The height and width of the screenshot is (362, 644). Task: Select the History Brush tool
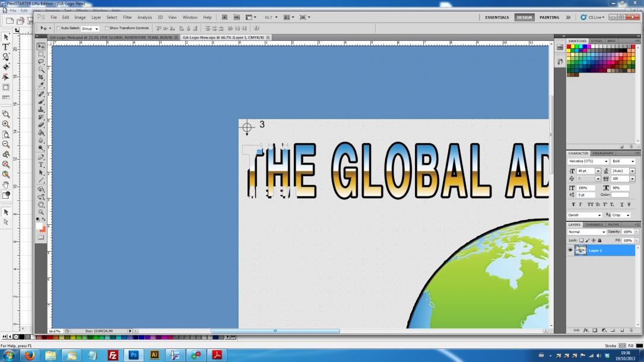tap(41, 118)
